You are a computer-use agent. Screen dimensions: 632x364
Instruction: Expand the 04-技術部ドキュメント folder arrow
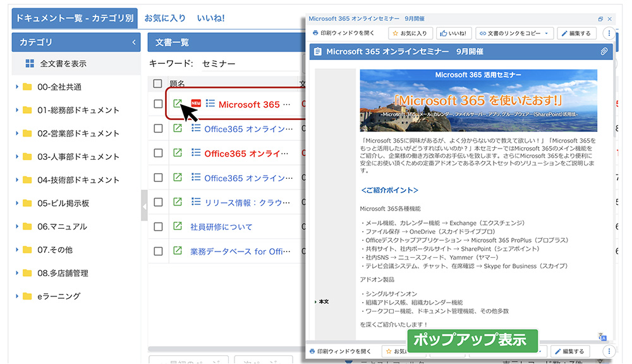click(17, 179)
